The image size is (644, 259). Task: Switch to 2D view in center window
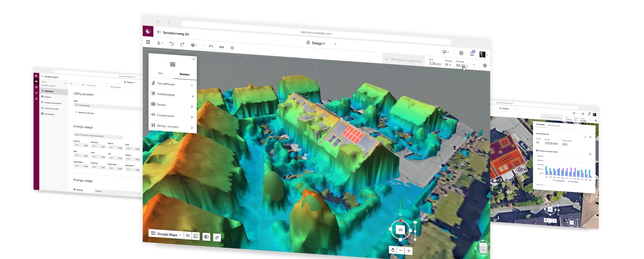pos(400,230)
